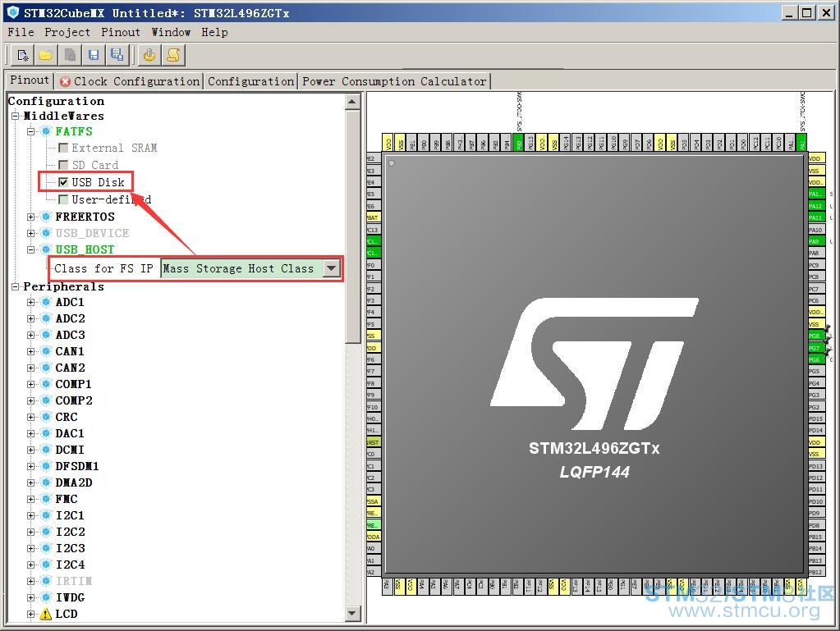Viewport: 840px width, 631px height.
Task: Click the green PA12 pin on chip
Action: coord(815,206)
